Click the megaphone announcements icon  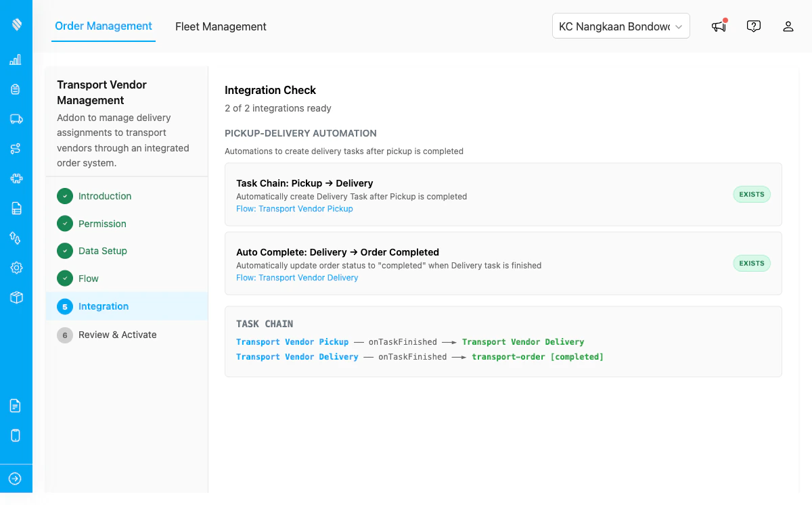(x=719, y=26)
